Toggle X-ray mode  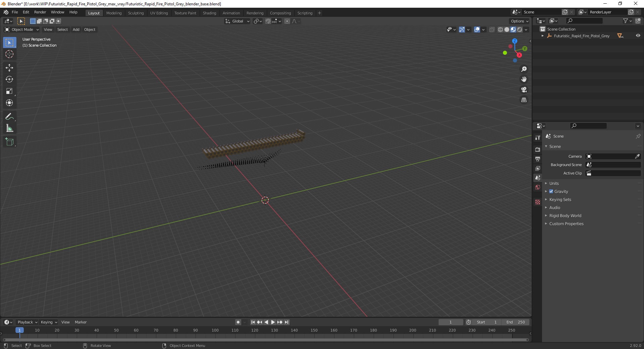tap(492, 30)
